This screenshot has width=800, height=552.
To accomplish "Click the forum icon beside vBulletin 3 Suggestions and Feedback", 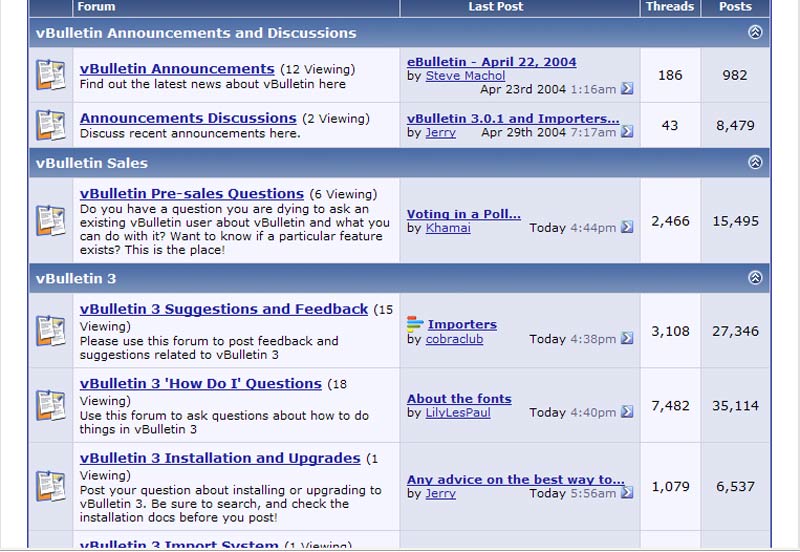I will click(50, 330).
